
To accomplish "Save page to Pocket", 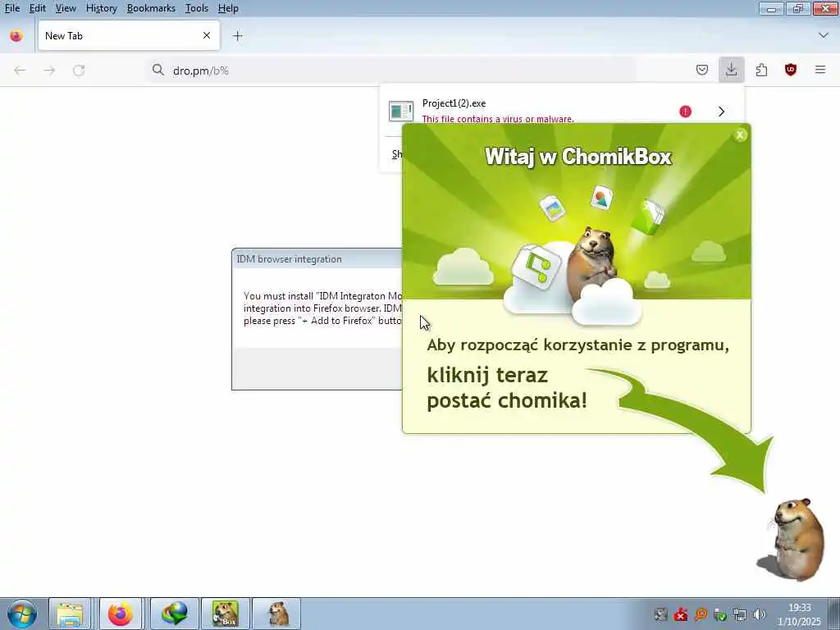I will pos(702,71).
